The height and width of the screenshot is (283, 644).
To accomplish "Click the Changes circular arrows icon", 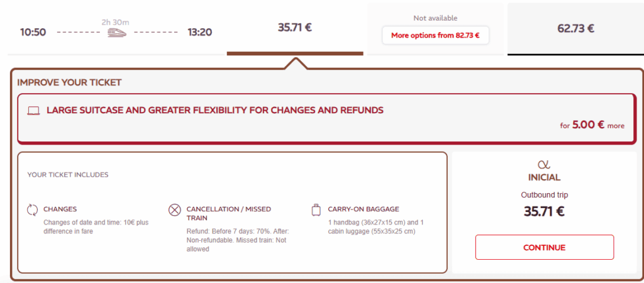I will (x=33, y=209).
